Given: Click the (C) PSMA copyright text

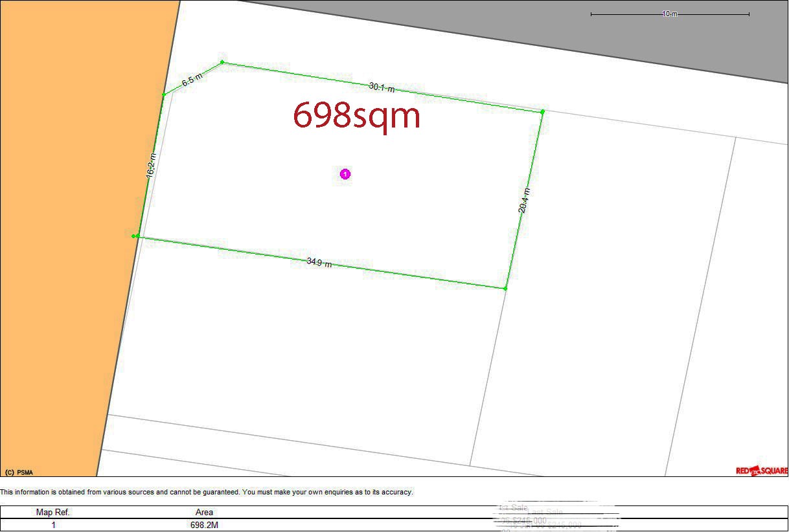Looking at the screenshot, I should (x=19, y=472).
